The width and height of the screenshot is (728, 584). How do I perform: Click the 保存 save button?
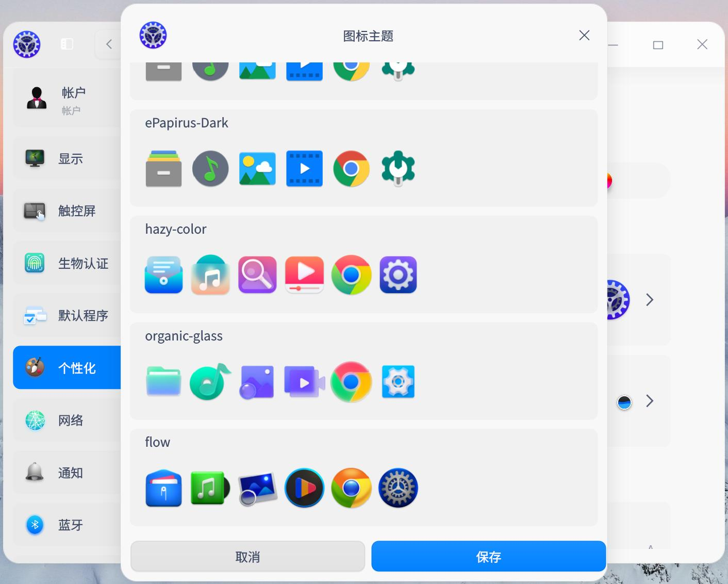[x=488, y=557]
